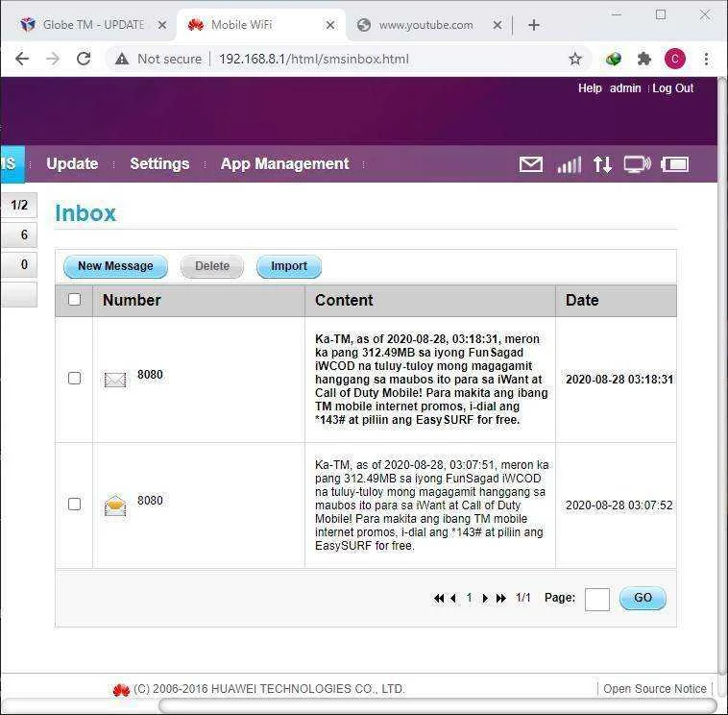Screen dimensions: 728x715
Task: Jump to first page double-left arrow
Action: coord(439,599)
